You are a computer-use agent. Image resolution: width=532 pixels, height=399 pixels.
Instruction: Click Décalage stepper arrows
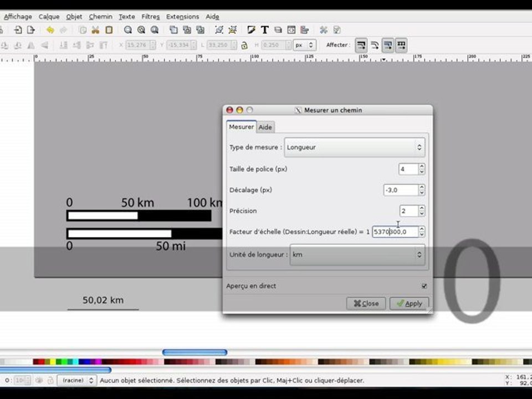pos(422,190)
